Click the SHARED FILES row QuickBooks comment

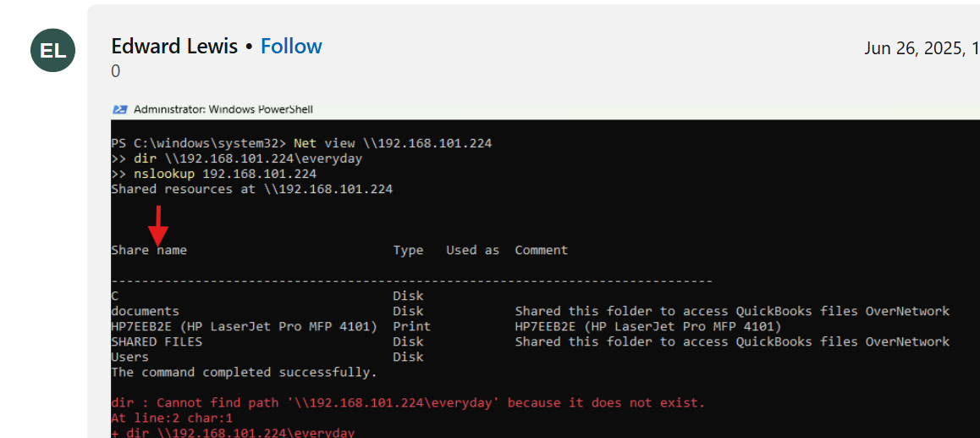[x=733, y=341]
